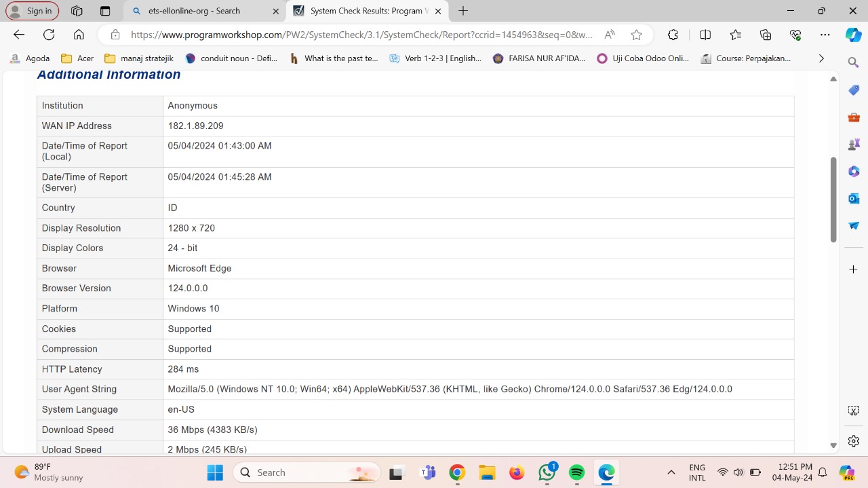Open Spotify from the taskbar
Image resolution: width=868 pixels, height=488 pixels.
point(576,472)
